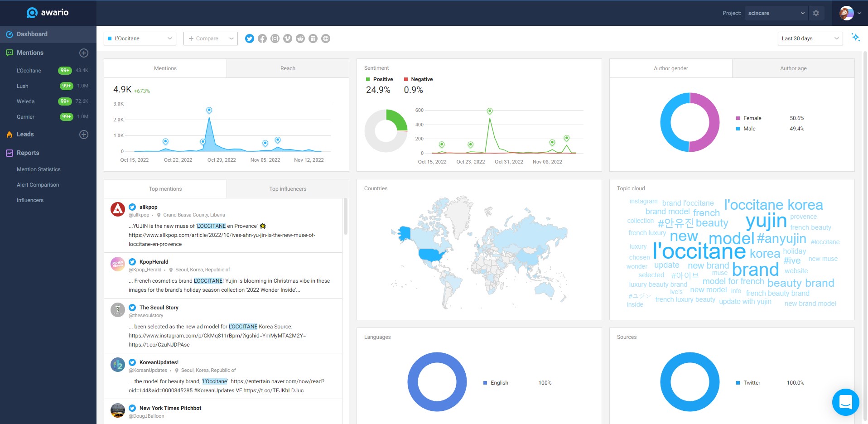The height and width of the screenshot is (424, 868).
Task: Toggle the Negative sentiment legend swatch
Action: pos(406,79)
